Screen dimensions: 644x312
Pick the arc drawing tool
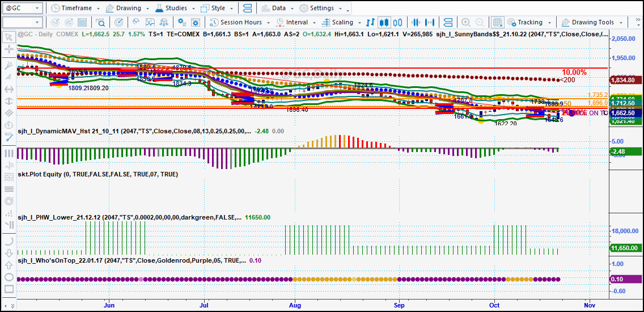tap(8, 241)
